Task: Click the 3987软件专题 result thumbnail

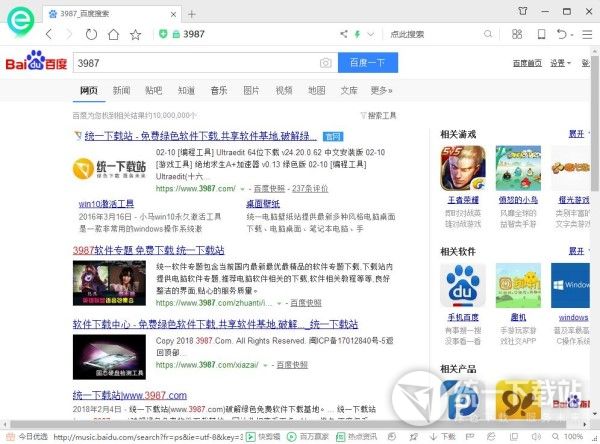Action: [109, 283]
